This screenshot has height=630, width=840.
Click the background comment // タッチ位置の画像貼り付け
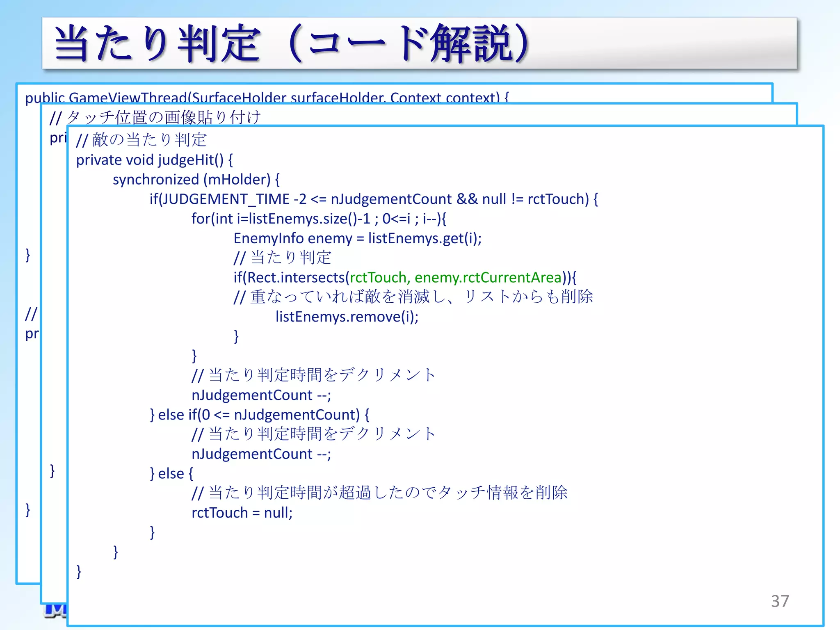point(155,117)
